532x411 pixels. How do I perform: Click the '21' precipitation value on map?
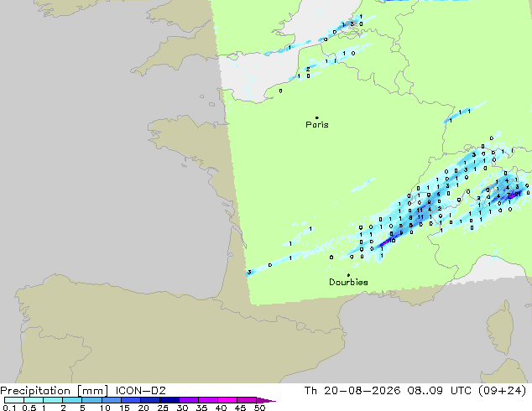(x=518, y=195)
